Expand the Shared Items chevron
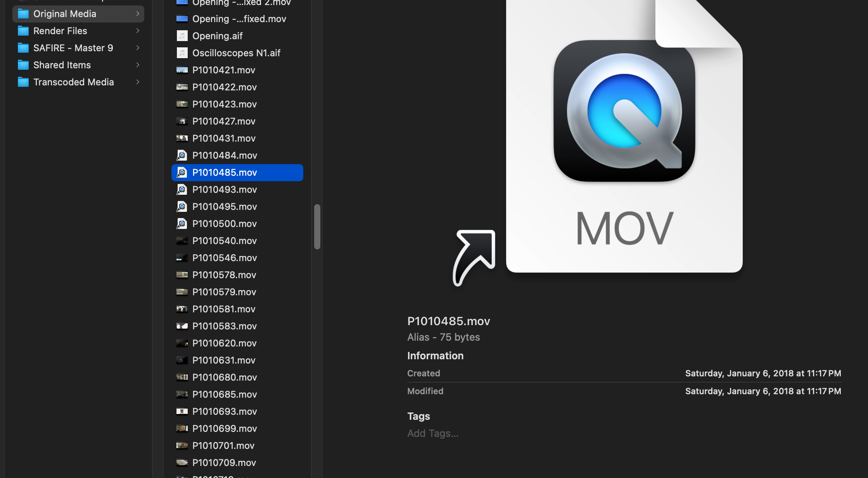868x478 pixels. [x=138, y=65]
